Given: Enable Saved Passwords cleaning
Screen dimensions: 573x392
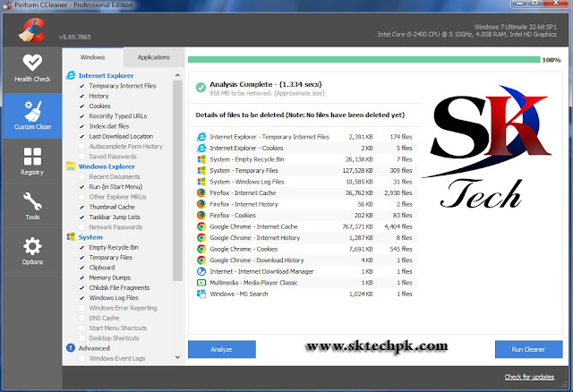Looking at the screenshot, I should coord(82,157).
